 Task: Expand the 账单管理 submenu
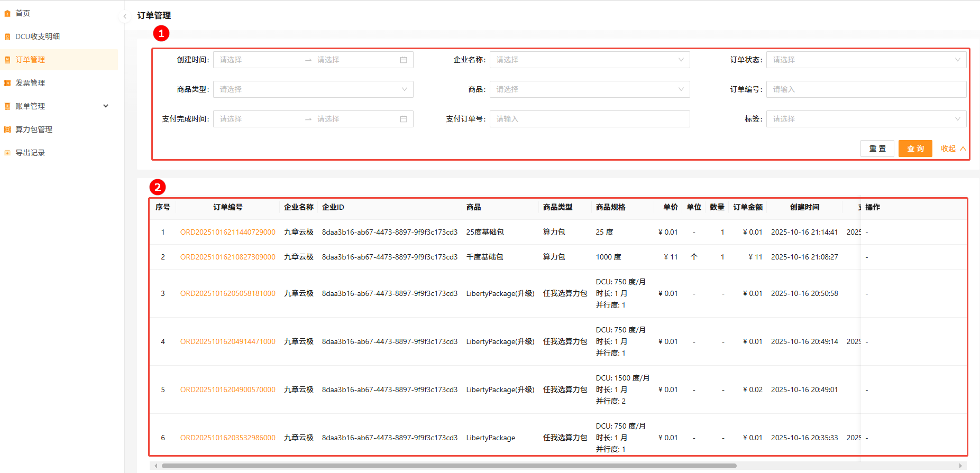106,106
